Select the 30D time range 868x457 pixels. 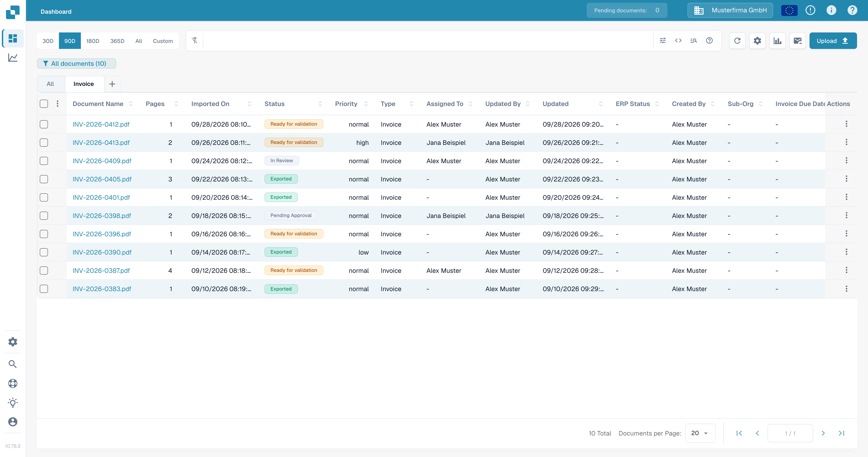point(48,41)
